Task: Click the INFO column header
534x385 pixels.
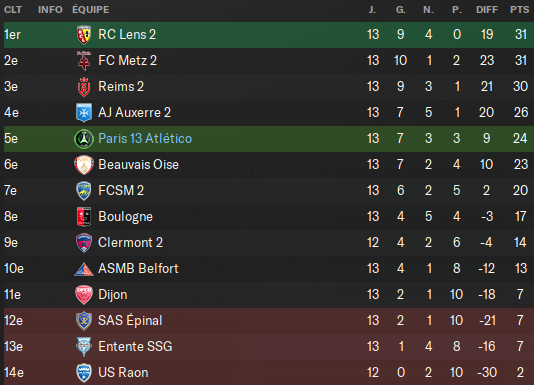Action: point(50,10)
